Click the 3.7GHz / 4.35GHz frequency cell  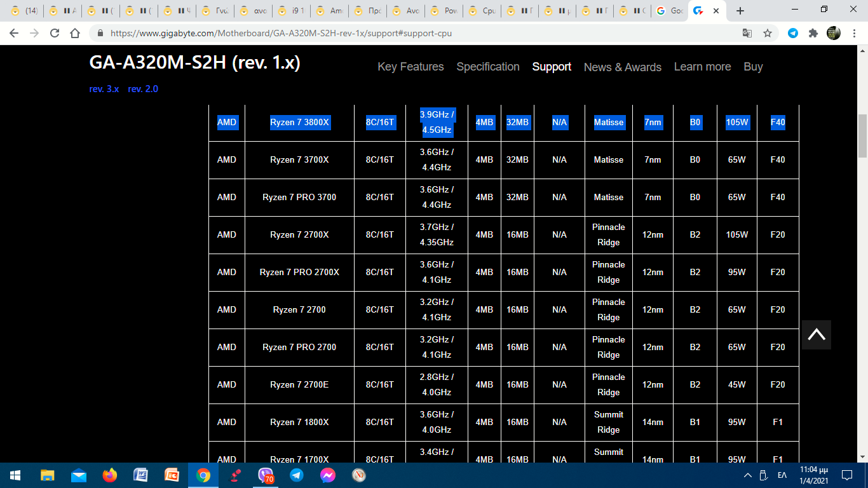coord(437,234)
